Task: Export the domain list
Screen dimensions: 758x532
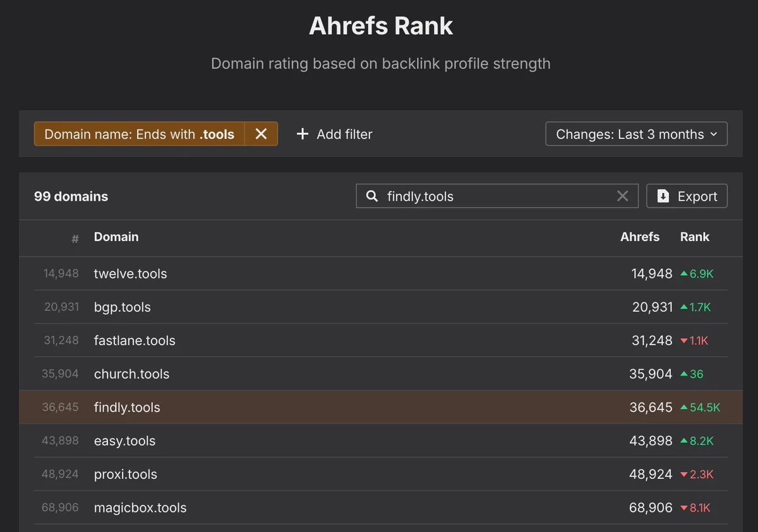Action: click(687, 196)
